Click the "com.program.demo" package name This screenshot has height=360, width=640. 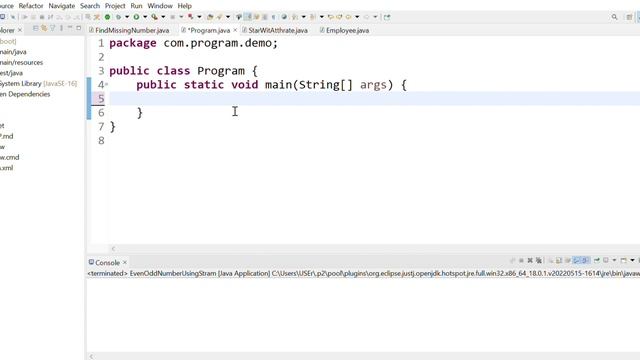coord(217,43)
